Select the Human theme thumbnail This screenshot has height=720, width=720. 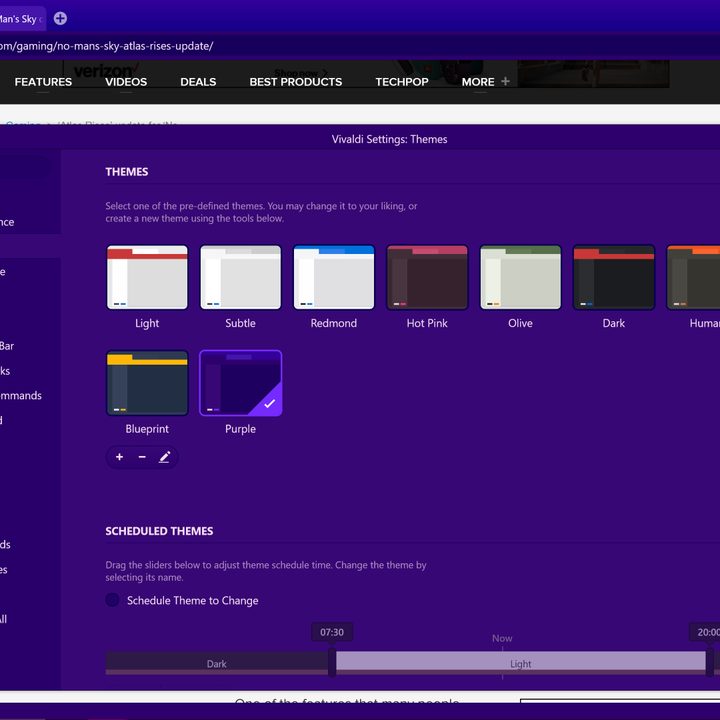click(x=693, y=277)
